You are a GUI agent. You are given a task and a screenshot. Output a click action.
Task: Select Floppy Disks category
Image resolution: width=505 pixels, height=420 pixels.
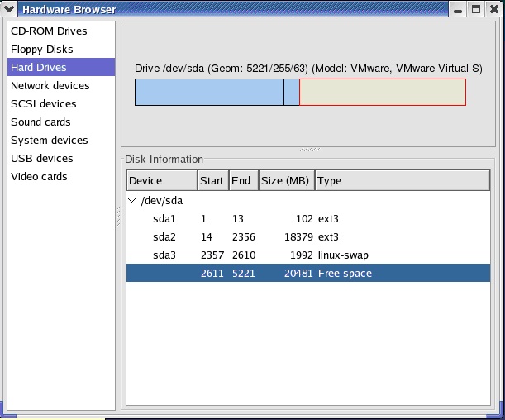(x=42, y=50)
